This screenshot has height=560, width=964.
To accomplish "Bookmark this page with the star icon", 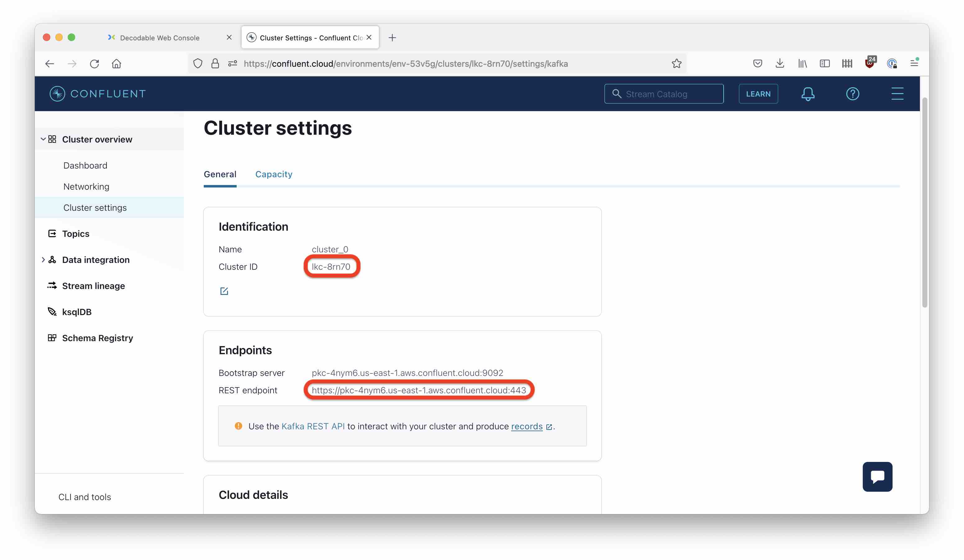I will pos(676,63).
